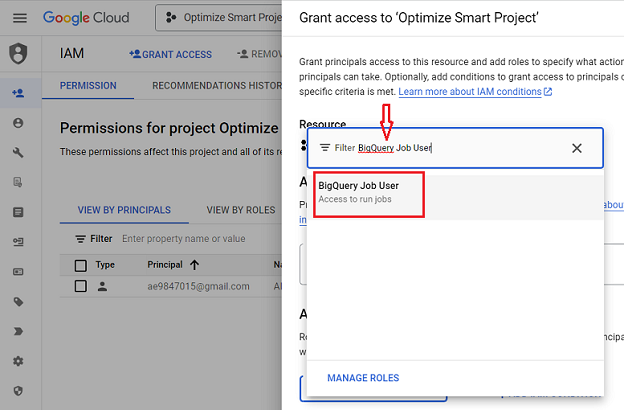Tick checkbox for ae9847015@gmail.com row
The width and height of the screenshot is (624, 410).
tap(81, 286)
